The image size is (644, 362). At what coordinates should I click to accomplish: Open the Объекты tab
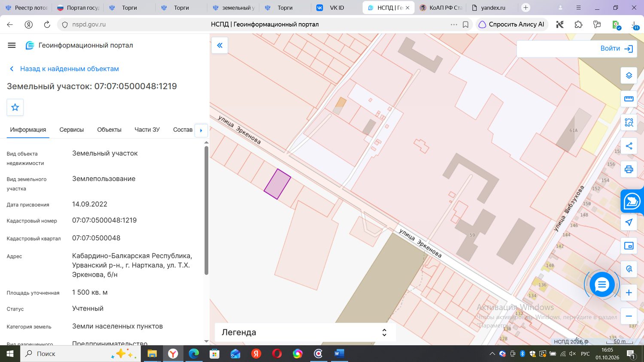click(x=109, y=130)
